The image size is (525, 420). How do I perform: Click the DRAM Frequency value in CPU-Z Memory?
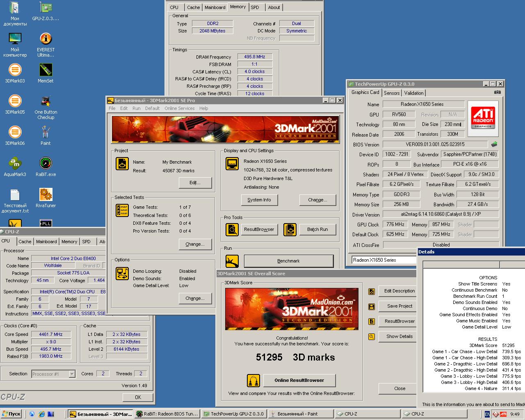(x=255, y=57)
